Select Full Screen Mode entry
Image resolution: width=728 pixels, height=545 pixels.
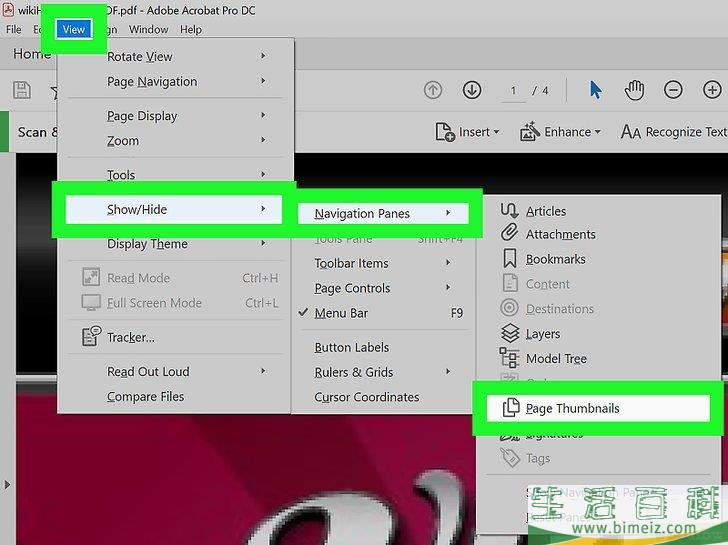click(x=176, y=303)
